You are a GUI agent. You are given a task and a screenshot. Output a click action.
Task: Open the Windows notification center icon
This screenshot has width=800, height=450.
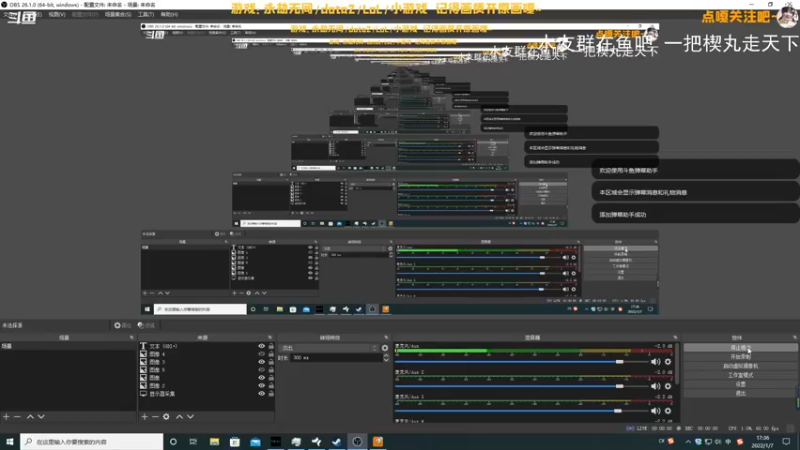786,442
